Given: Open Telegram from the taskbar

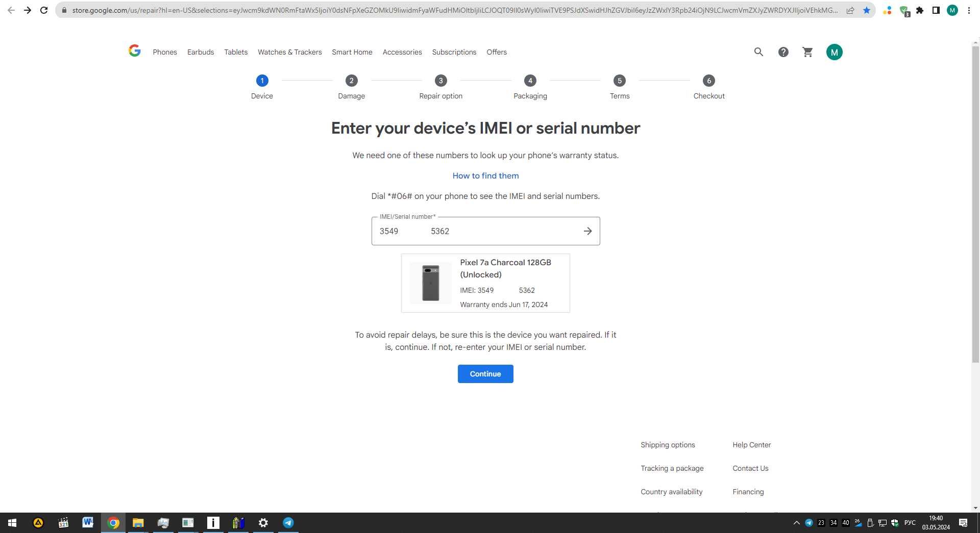Looking at the screenshot, I should pos(288,523).
